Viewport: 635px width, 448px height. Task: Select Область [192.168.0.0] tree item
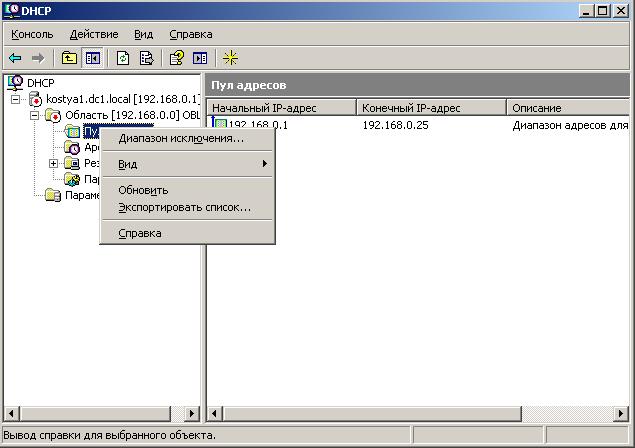(132, 115)
